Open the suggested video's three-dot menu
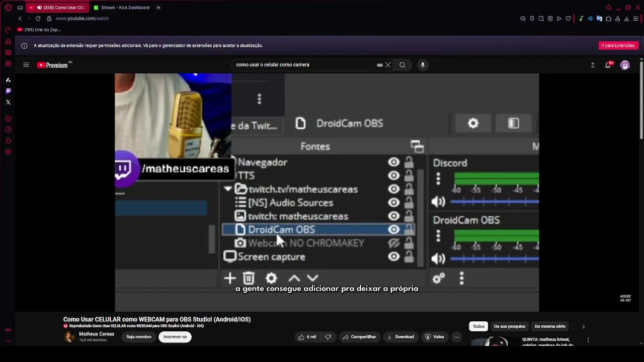Screen dimensions: 644x362 click(x=588, y=340)
